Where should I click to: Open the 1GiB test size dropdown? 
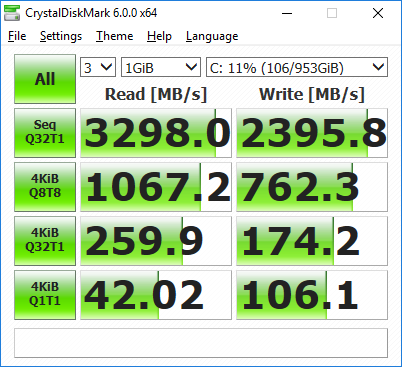pos(161,67)
